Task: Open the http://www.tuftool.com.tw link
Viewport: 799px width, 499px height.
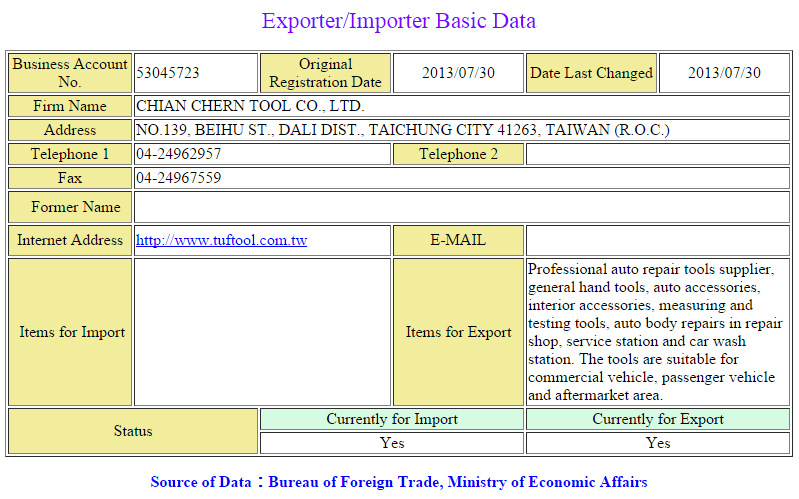Action: click(x=221, y=240)
